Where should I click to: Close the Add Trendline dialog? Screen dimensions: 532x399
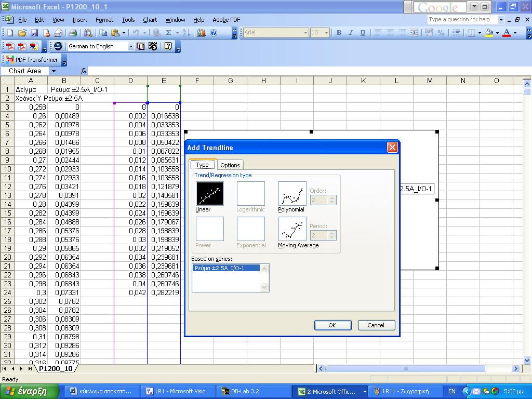392,147
